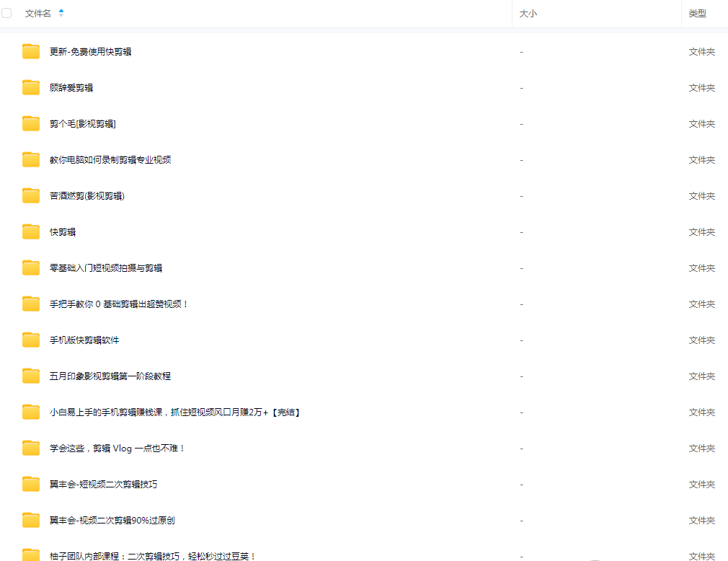The width and height of the screenshot is (728, 561).
Task: Open the folder icon for 教你电脑如何录制剪辑专业视频
Action: tap(31, 160)
